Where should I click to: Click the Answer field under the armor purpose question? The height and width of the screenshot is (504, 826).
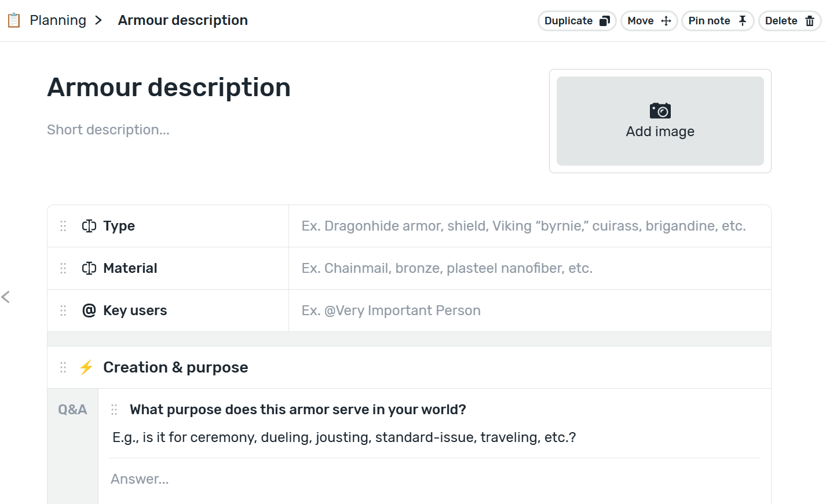tap(434, 479)
